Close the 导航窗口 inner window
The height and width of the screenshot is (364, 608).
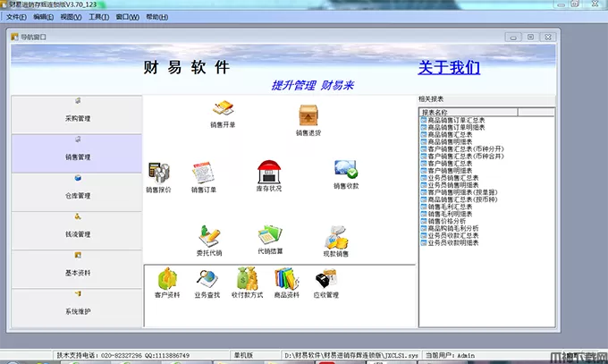548,37
